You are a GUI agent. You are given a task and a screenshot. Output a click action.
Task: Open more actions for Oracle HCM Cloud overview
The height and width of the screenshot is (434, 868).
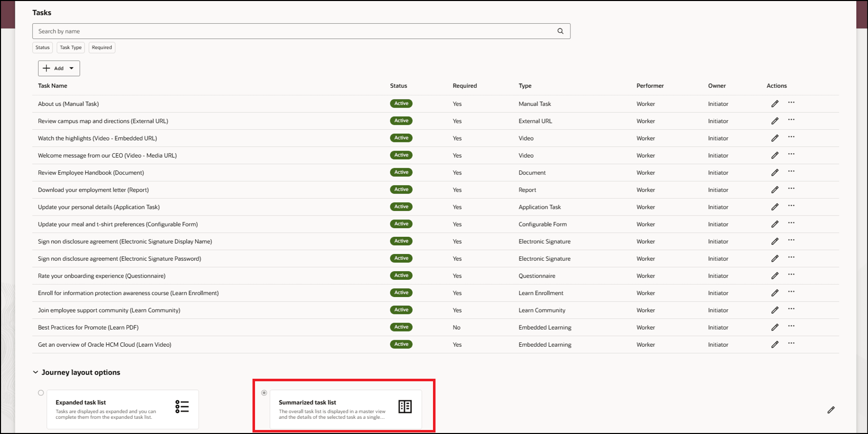[791, 344]
